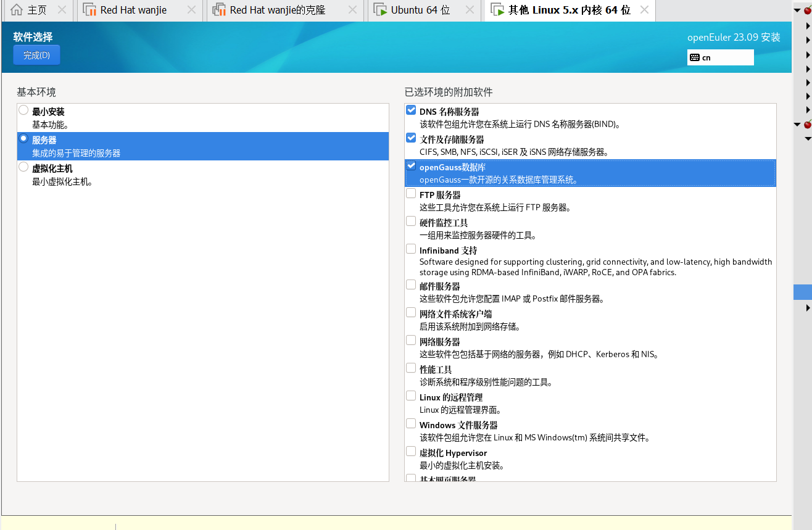Uncheck the DNS 名称服务器 add-on
This screenshot has width=812, height=530.
411,110
